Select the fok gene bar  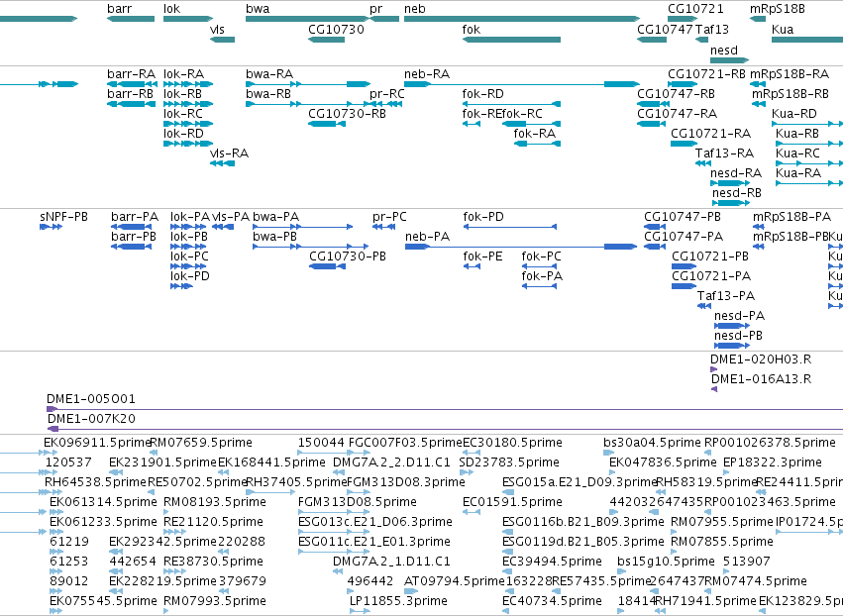pos(511,40)
